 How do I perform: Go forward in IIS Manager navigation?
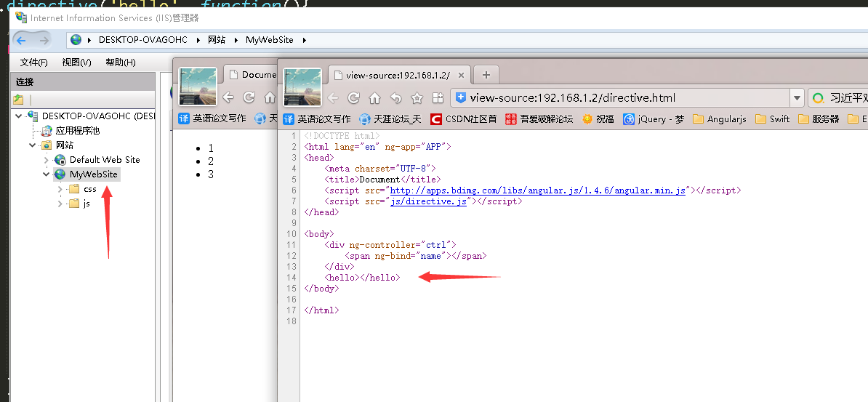(x=44, y=40)
